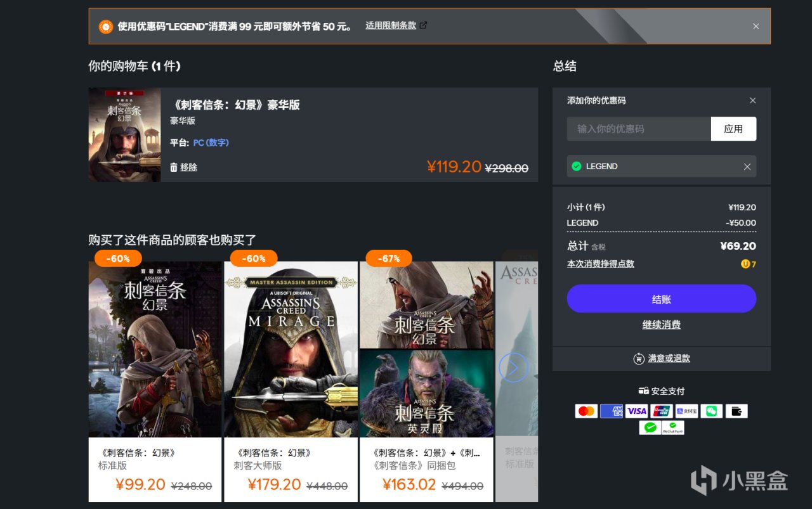
Task: Open the 英灵殿 Valhalla cover in the bundle
Action: pyautogui.click(x=426, y=394)
